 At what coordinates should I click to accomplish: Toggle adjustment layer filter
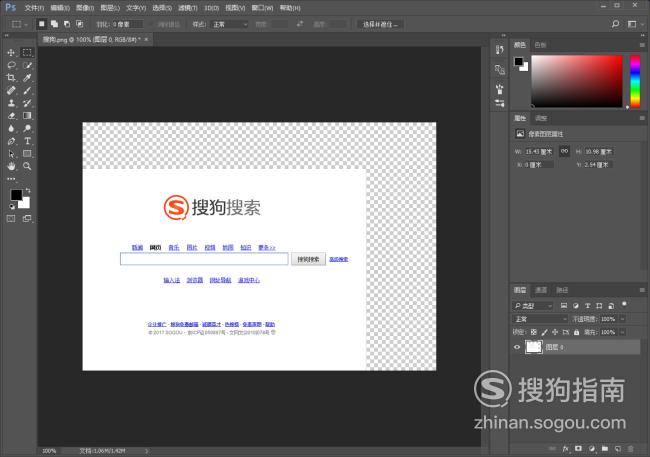click(576, 306)
